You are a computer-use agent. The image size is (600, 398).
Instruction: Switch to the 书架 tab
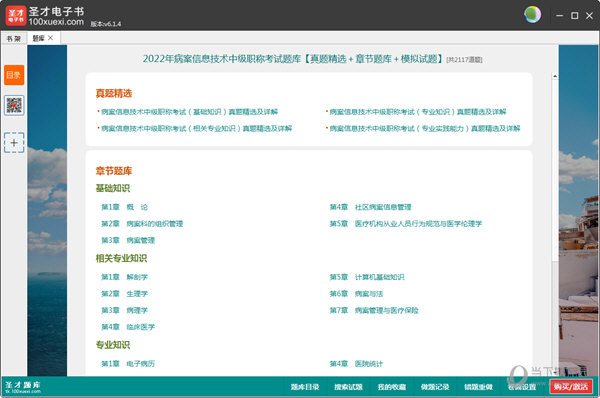tap(14, 38)
